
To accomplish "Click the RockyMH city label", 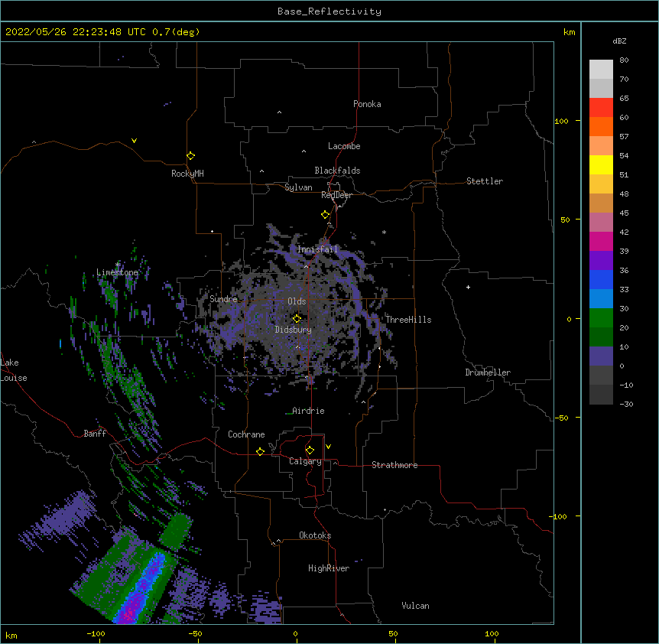I will pyautogui.click(x=187, y=174).
